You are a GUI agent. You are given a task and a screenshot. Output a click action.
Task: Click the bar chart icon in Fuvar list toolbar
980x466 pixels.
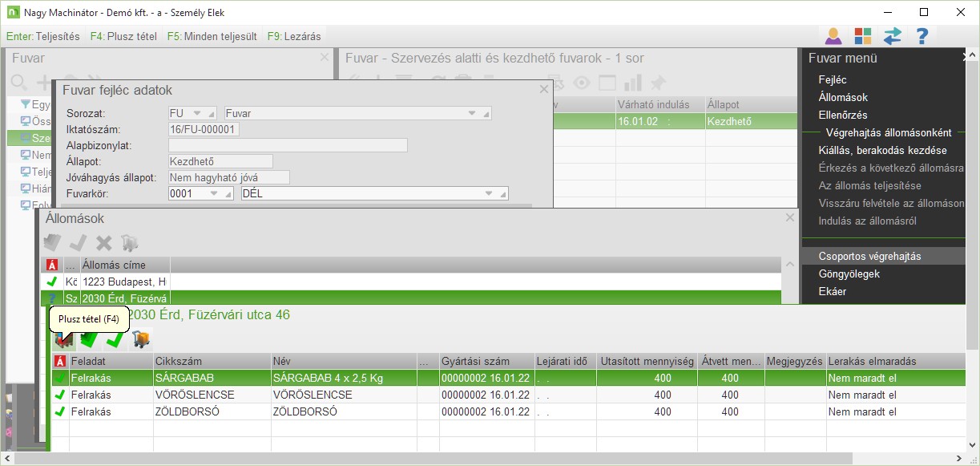[632, 83]
